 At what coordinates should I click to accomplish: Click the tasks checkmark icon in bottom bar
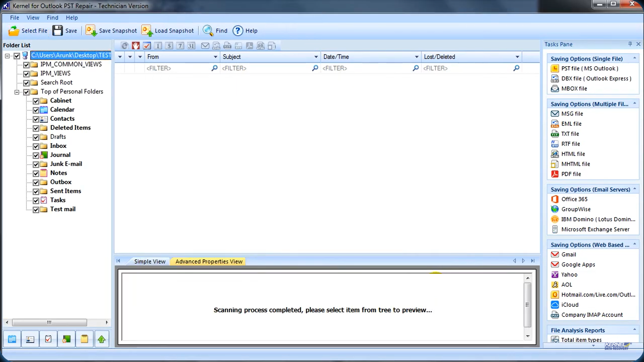48,339
